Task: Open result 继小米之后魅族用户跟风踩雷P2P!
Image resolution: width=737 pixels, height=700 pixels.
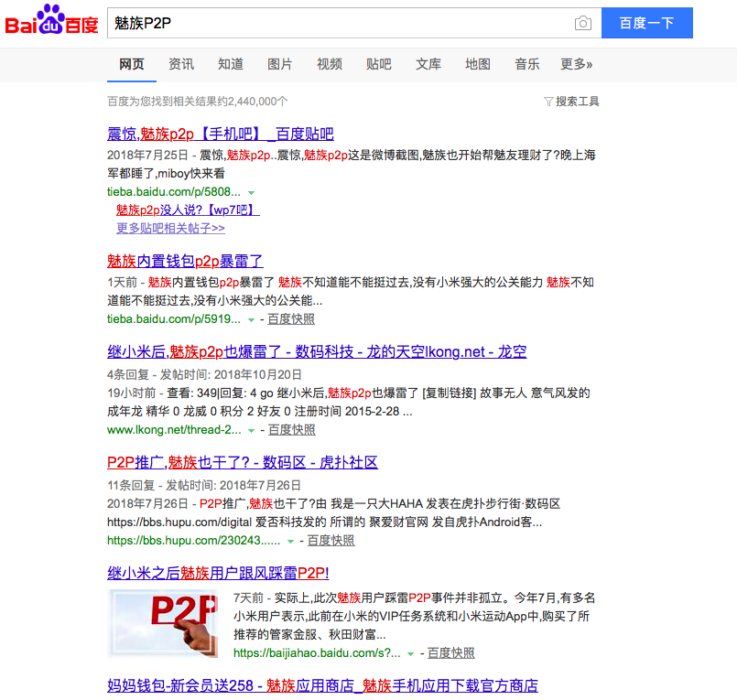Action: pyautogui.click(x=218, y=573)
